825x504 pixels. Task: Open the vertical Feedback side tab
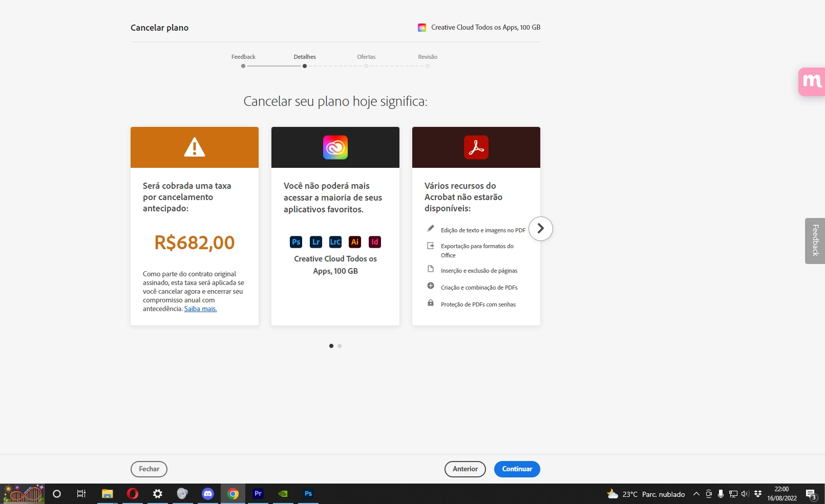pyautogui.click(x=815, y=241)
